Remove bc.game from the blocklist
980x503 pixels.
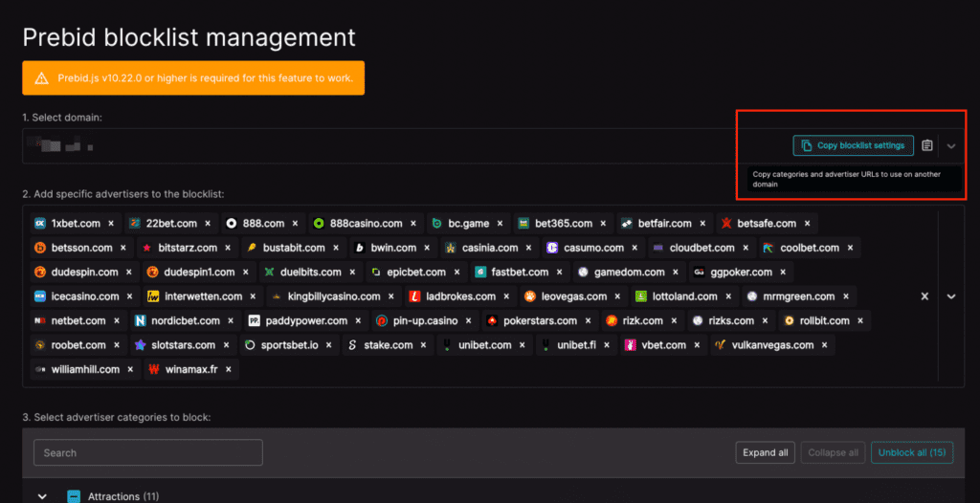[x=500, y=223]
